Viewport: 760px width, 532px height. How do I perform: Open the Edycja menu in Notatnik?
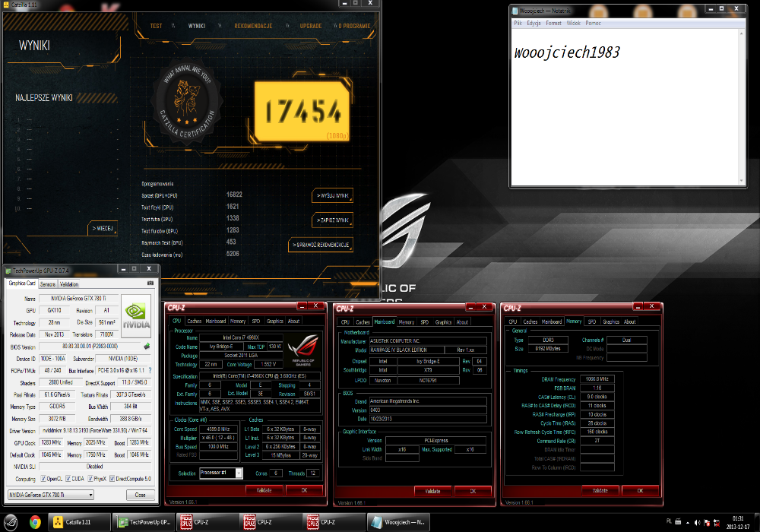(x=534, y=23)
